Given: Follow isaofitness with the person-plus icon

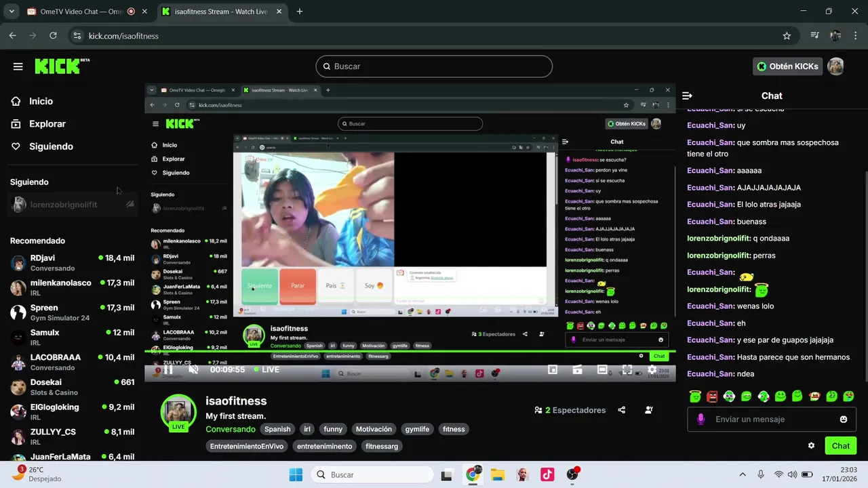Looking at the screenshot, I should click(x=649, y=410).
